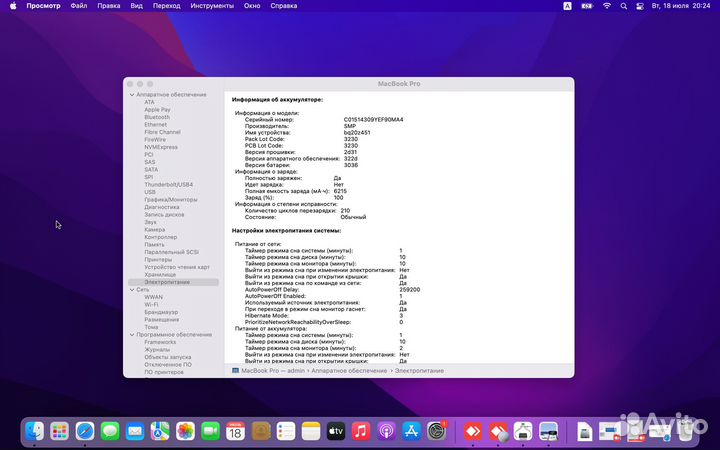Viewport: 720px width, 450px height.
Task: Select Электропитание in the sidebar
Action: click(174, 282)
